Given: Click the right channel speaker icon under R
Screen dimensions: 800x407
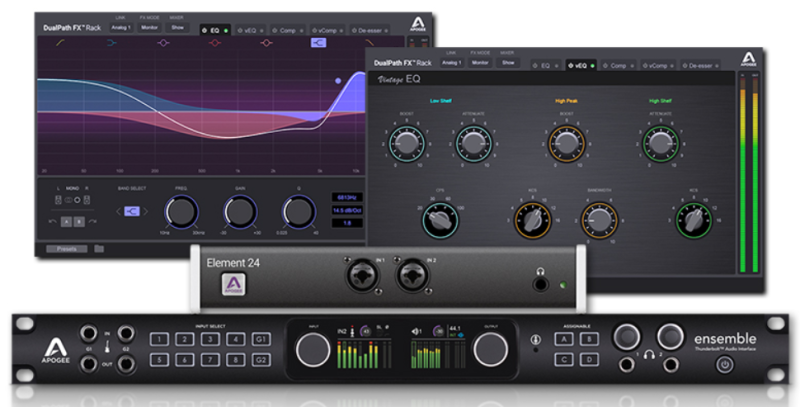Looking at the screenshot, I should point(87,200).
